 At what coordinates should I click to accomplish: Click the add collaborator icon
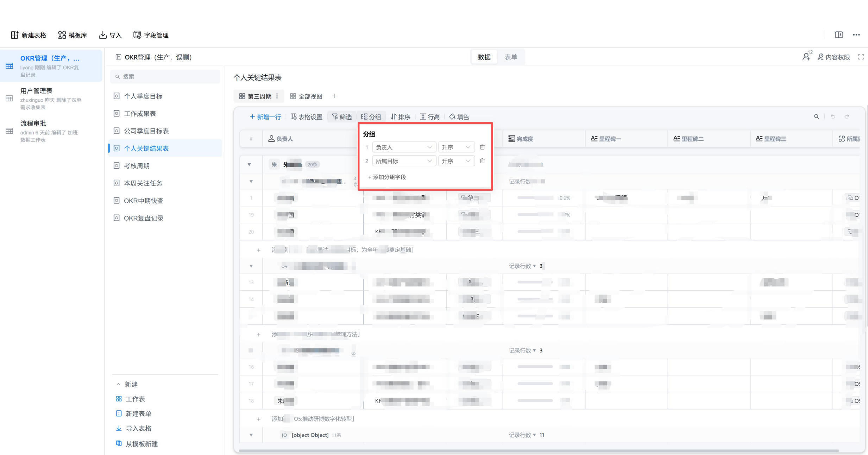click(807, 56)
